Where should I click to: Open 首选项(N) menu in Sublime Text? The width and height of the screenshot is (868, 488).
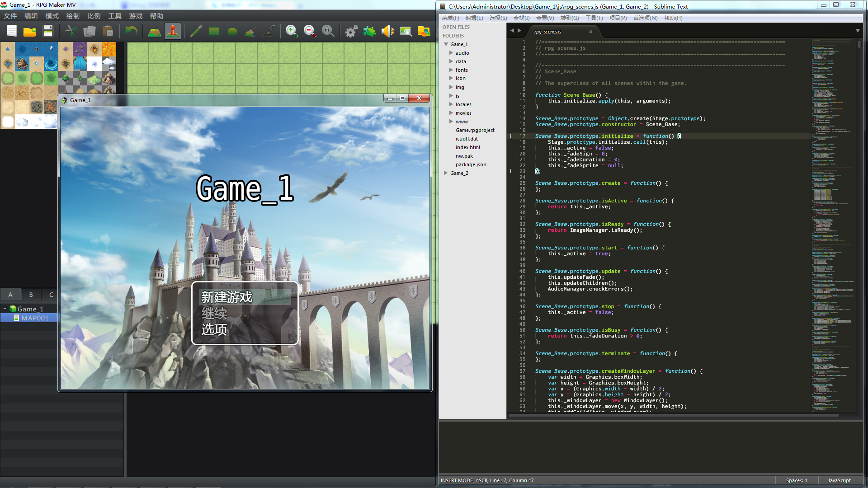645,18
